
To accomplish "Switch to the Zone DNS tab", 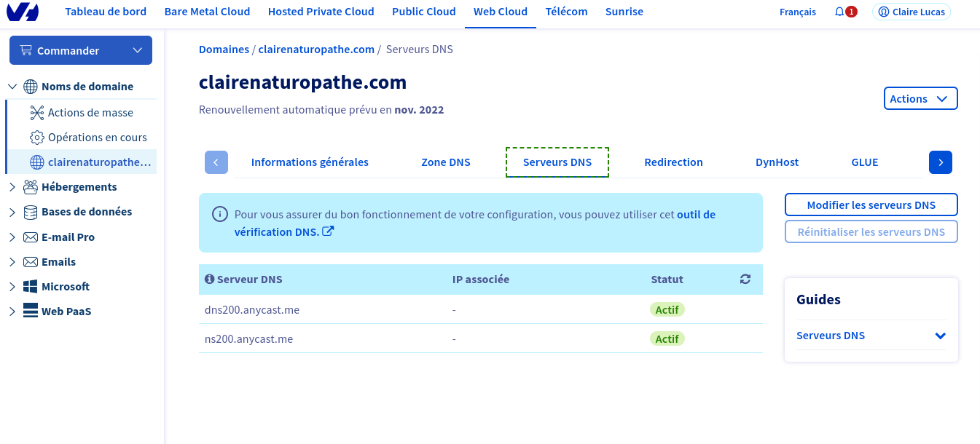I will coord(445,162).
